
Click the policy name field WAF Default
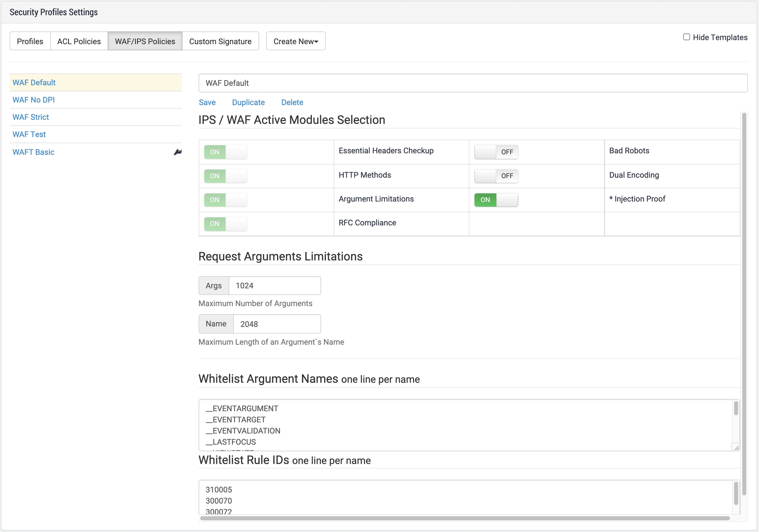[473, 83]
